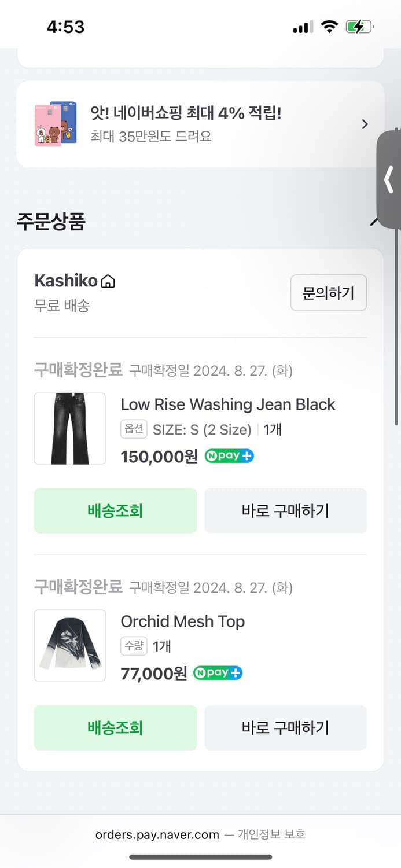Tap the Kashiko store home icon

click(109, 280)
